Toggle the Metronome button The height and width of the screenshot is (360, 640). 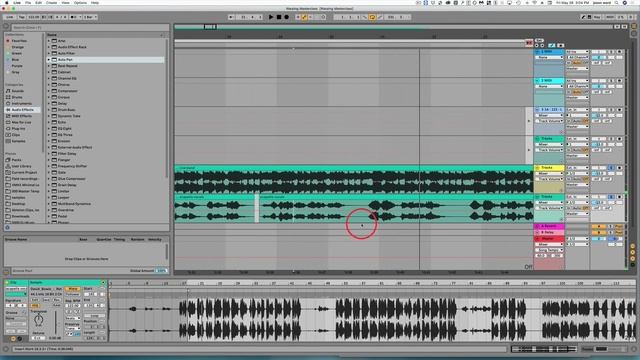[73, 17]
